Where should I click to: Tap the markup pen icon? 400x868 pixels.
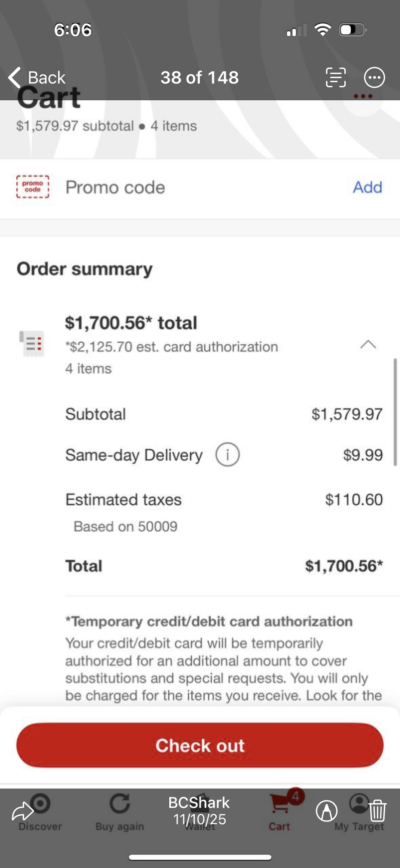326,811
